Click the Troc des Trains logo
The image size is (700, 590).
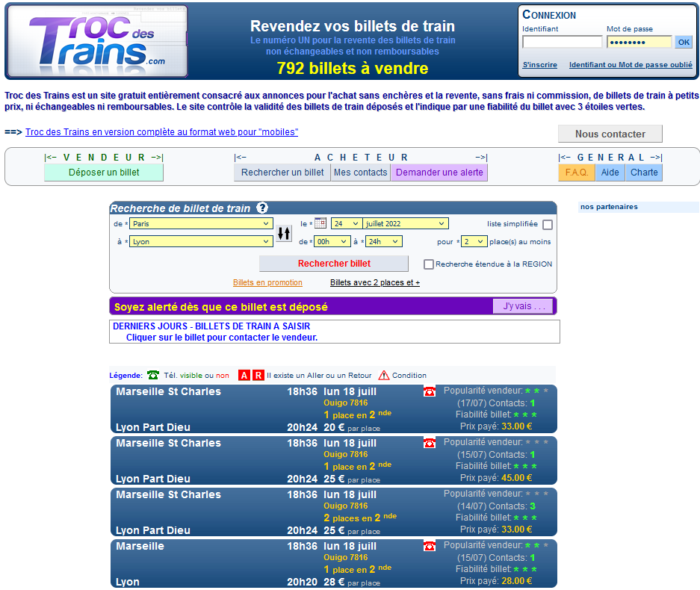pos(97,40)
